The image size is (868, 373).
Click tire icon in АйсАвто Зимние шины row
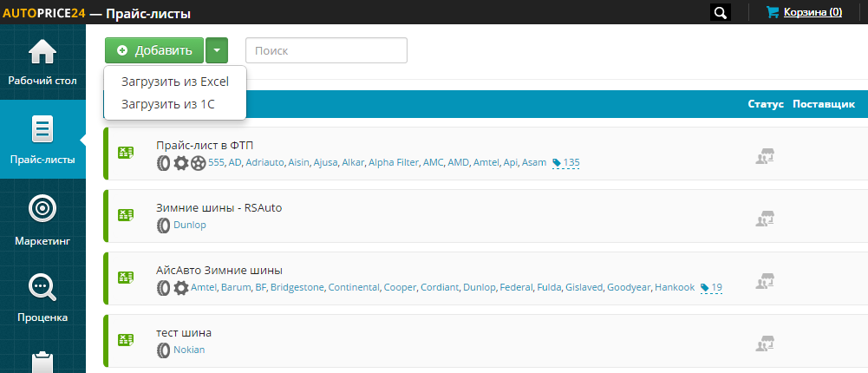click(163, 288)
